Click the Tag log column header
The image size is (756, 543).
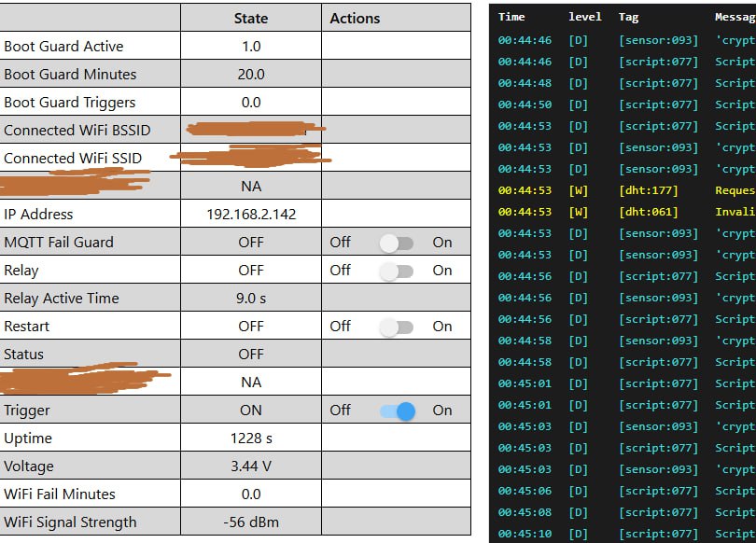coord(629,18)
